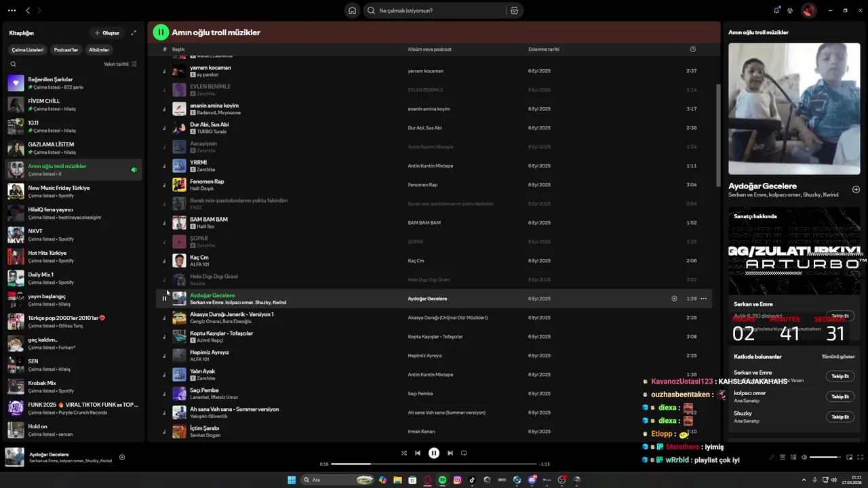
Task: Open File Explorer from the taskbar
Action: 397,480
